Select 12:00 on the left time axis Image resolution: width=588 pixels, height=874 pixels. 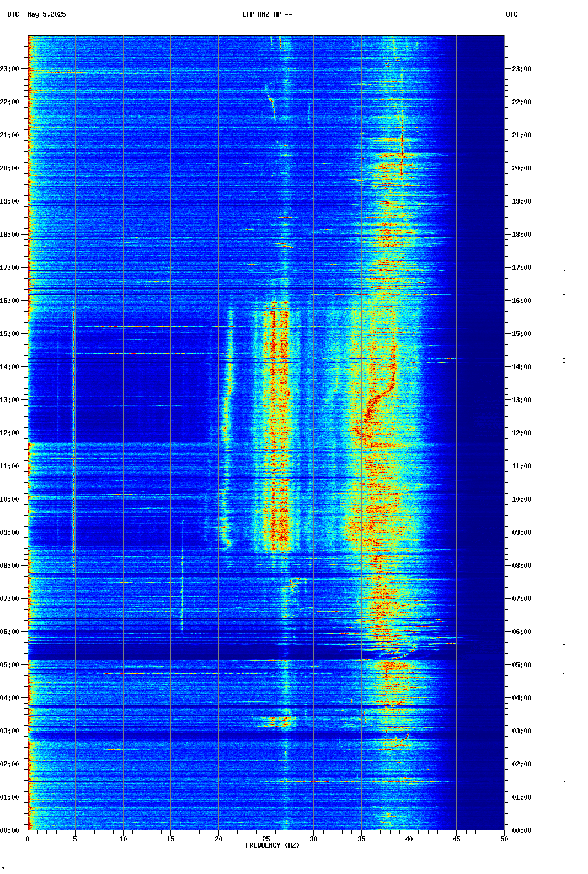(9, 433)
